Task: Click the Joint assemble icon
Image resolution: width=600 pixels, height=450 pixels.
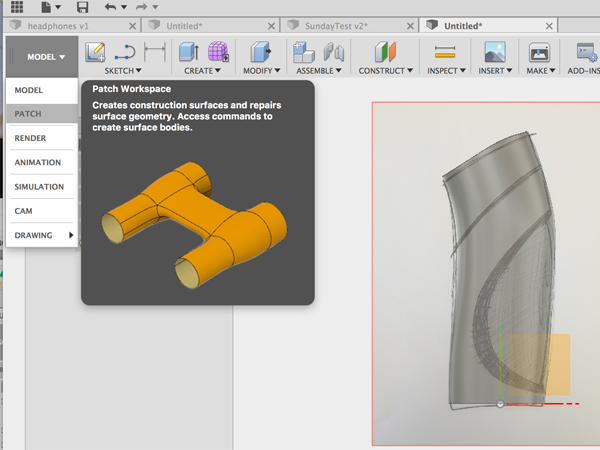Action: [334, 52]
